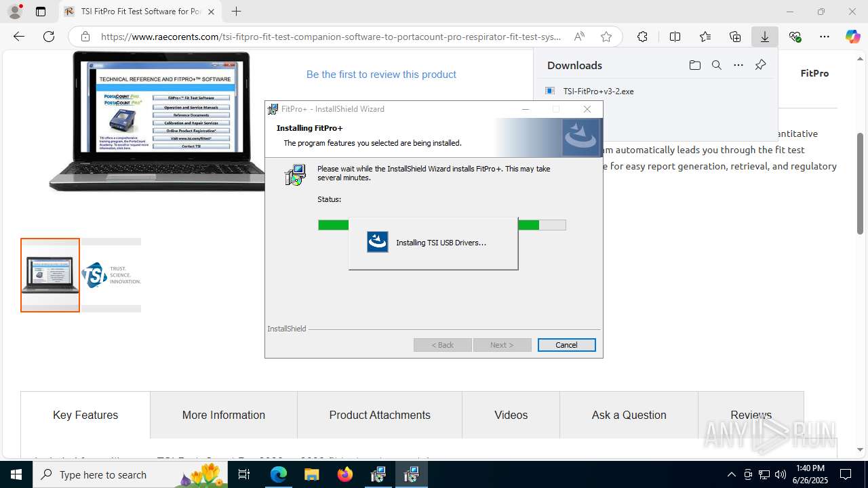The width and height of the screenshot is (868, 488).
Task: Click the raecorents.com address bar
Action: (x=331, y=37)
